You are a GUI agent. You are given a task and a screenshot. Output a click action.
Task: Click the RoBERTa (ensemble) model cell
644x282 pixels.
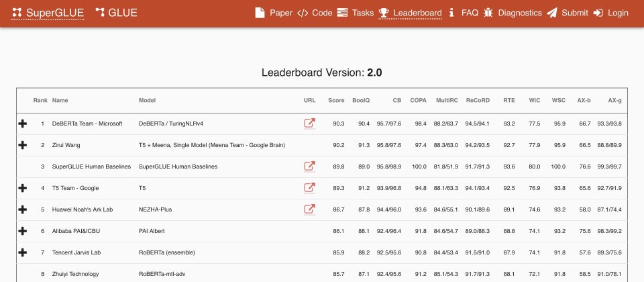(167, 252)
